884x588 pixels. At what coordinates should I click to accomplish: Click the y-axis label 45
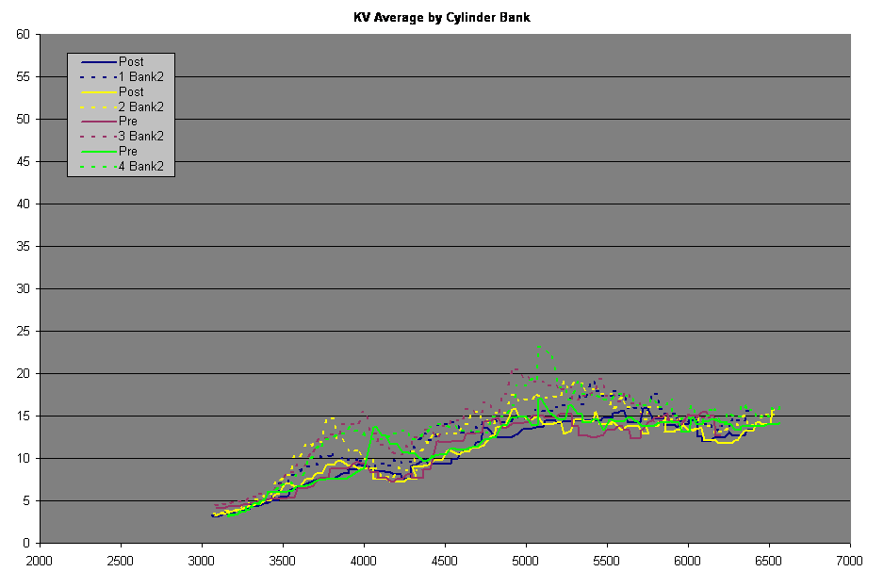24,162
